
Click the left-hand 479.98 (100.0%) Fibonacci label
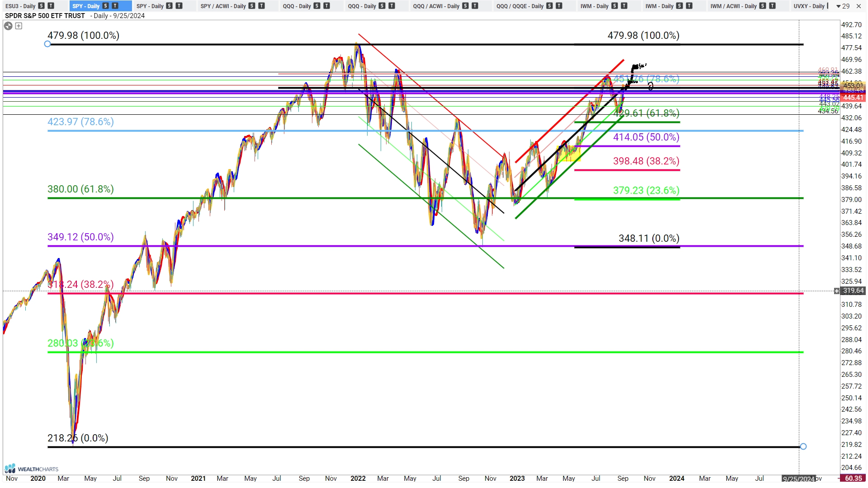coord(84,35)
